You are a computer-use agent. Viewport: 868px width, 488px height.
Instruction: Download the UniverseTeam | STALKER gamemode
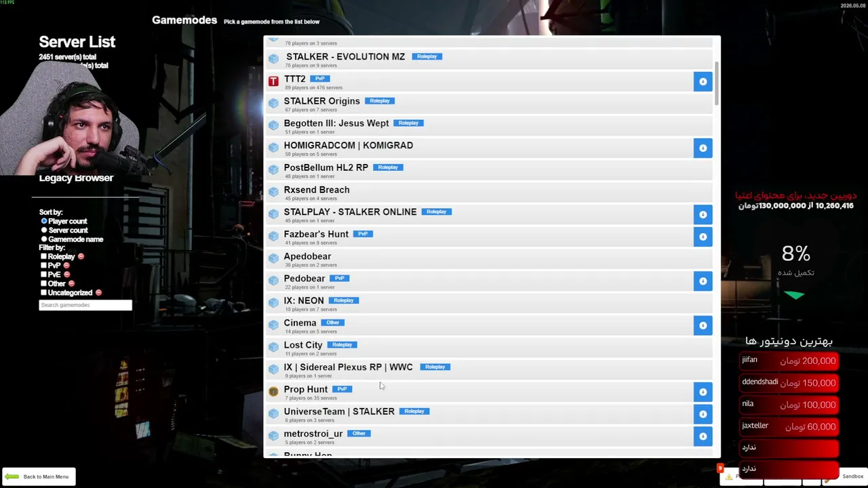click(703, 414)
